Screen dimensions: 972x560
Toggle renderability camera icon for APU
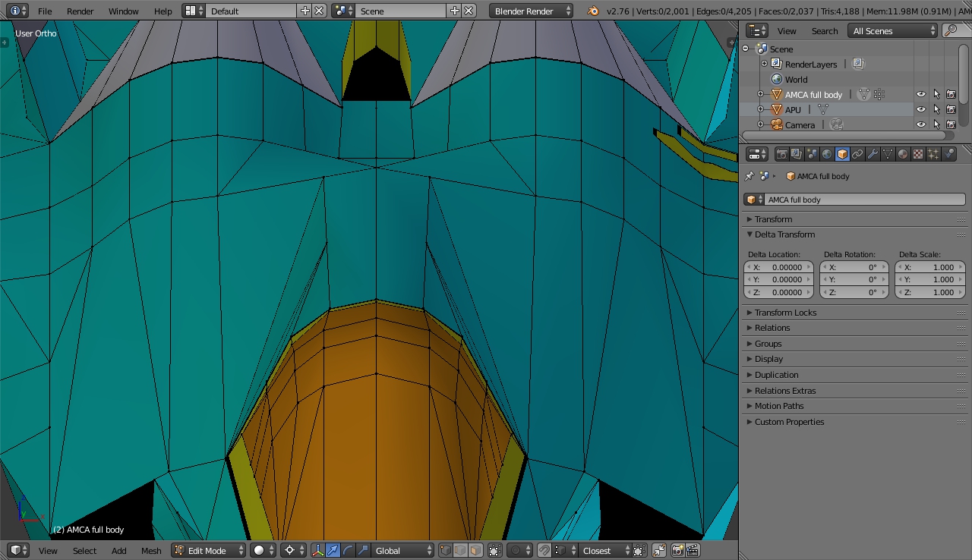tap(951, 109)
